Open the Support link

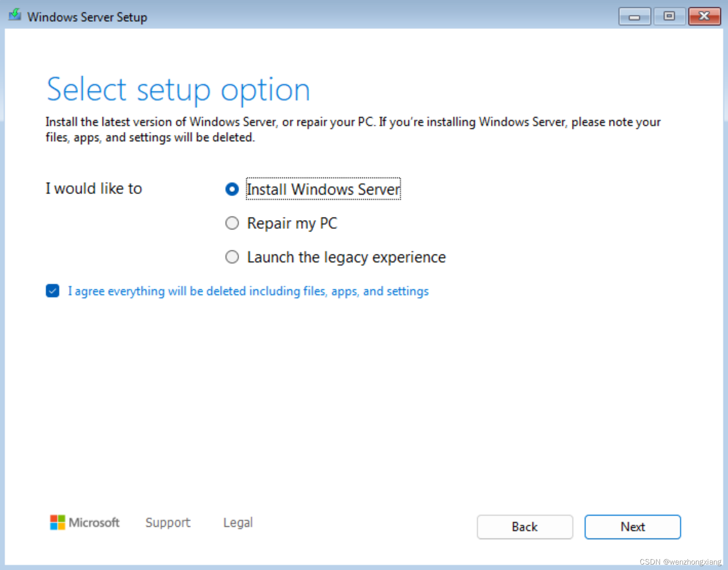tap(167, 523)
